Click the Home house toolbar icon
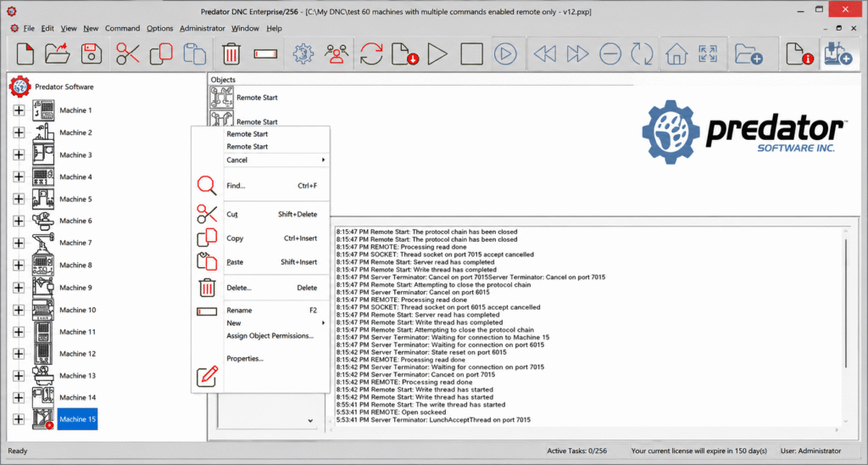Viewport: 868px width, 465px height. (x=676, y=54)
